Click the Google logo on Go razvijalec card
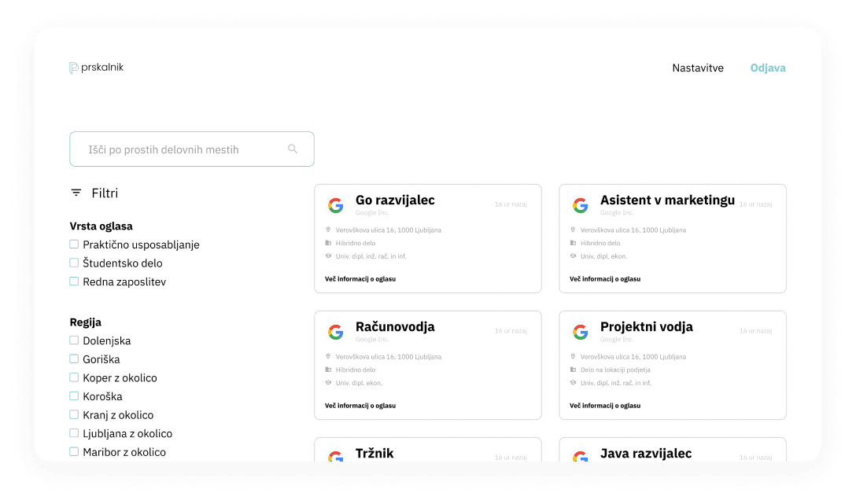856x504 pixels. (336, 205)
